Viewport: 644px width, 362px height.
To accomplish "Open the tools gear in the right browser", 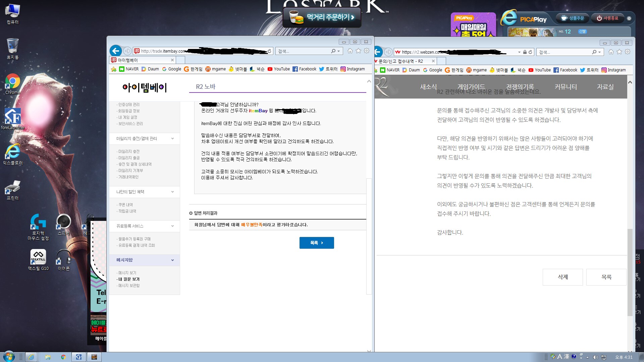I will pyautogui.click(x=628, y=52).
